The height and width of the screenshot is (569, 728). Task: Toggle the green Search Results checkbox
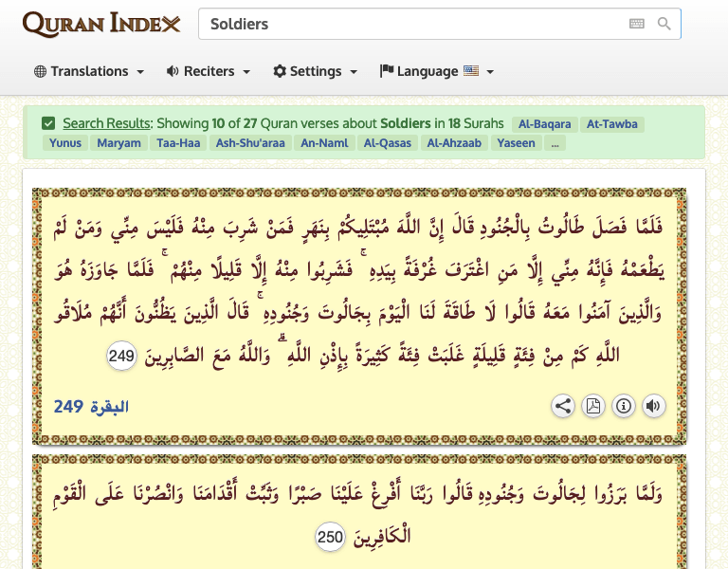click(48, 123)
